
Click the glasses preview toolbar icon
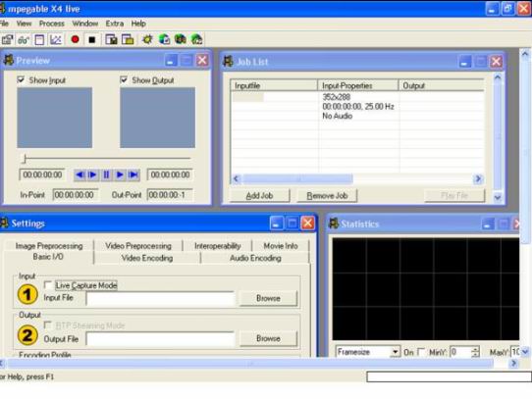24,39
